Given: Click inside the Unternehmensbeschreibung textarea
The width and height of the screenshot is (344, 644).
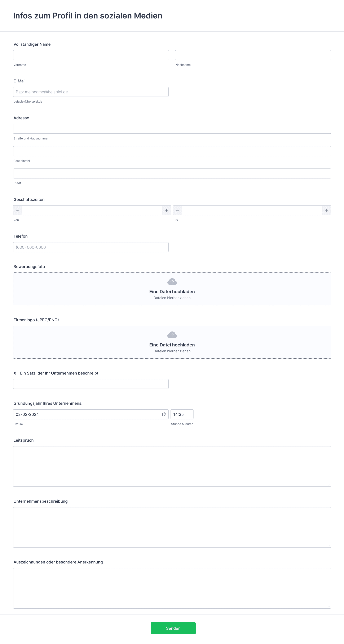Looking at the screenshot, I should pos(172,527).
